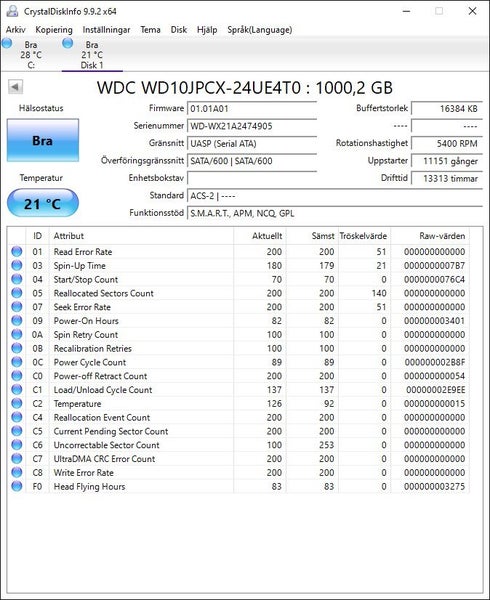This screenshot has width=490, height=600.
Task: Click the Sämst column header
Action: 312,236
